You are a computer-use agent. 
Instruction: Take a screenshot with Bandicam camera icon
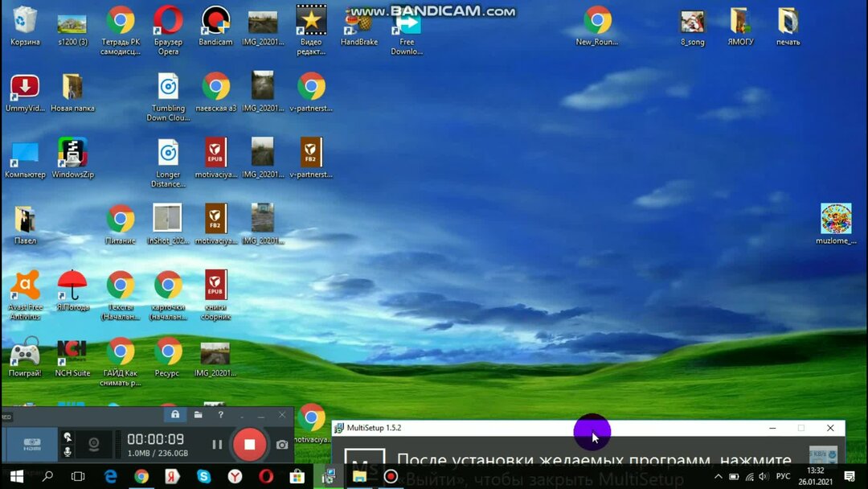(x=282, y=445)
